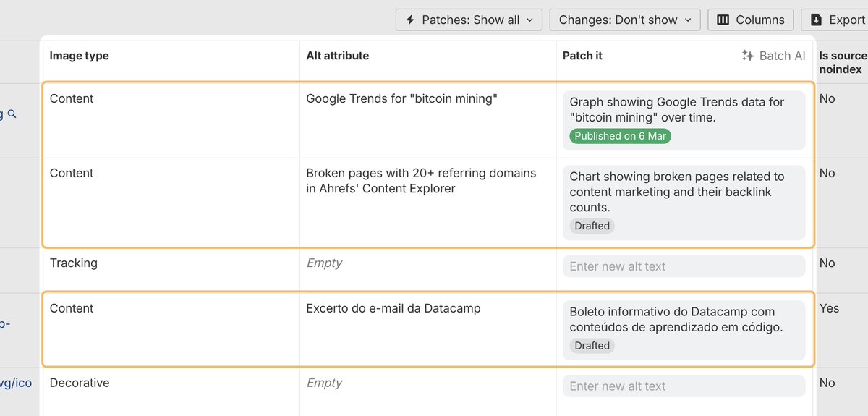Click the No noindex value in the Tracking row
The height and width of the screenshot is (416, 868).
tap(827, 263)
